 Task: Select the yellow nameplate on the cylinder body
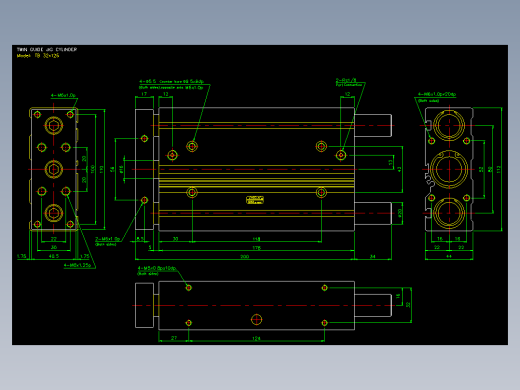coord(255,200)
